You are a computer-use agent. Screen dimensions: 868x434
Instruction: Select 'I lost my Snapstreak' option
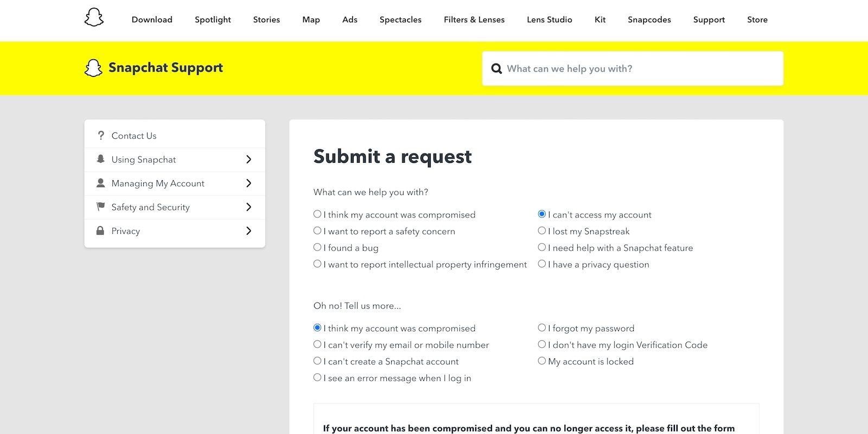click(541, 231)
